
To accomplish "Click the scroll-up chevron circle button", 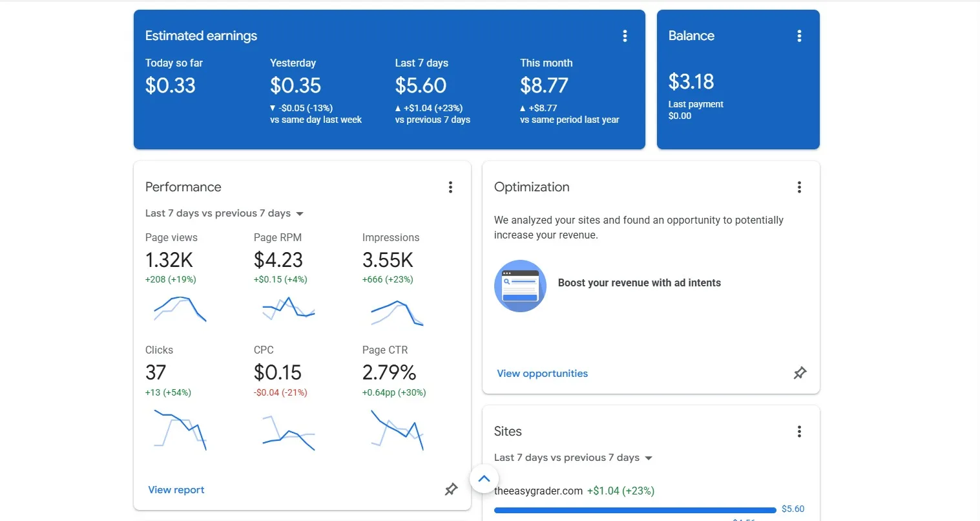I will click(484, 479).
